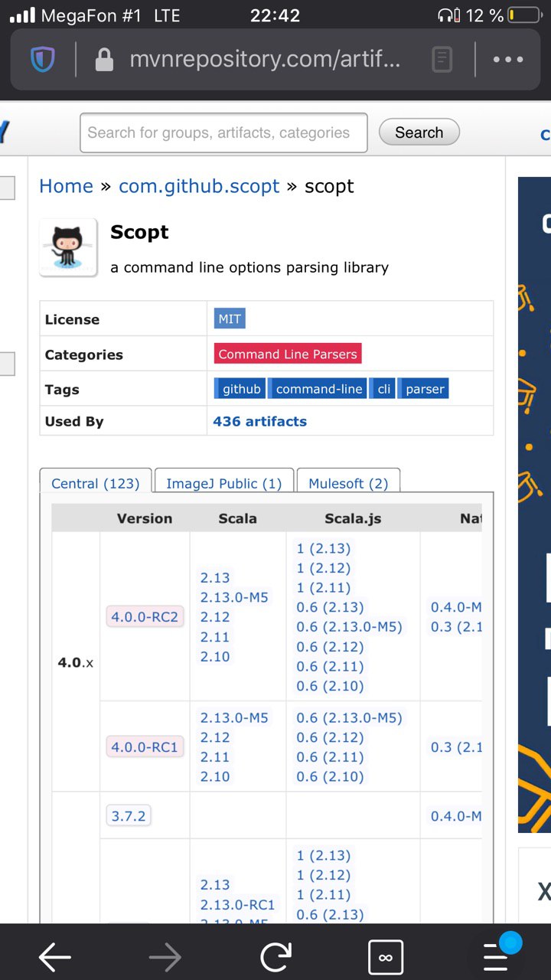Select the MIT license tag
551x980 pixels.
(230, 319)
